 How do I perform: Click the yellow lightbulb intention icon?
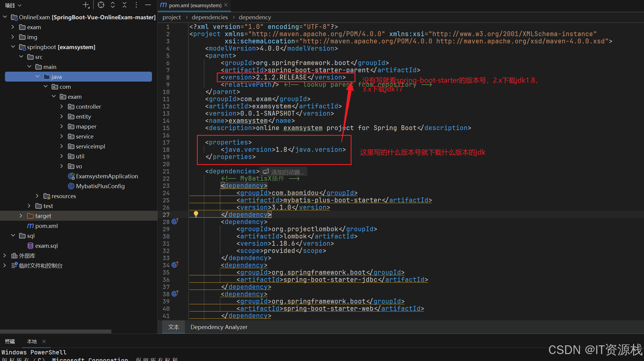point(196,214)
